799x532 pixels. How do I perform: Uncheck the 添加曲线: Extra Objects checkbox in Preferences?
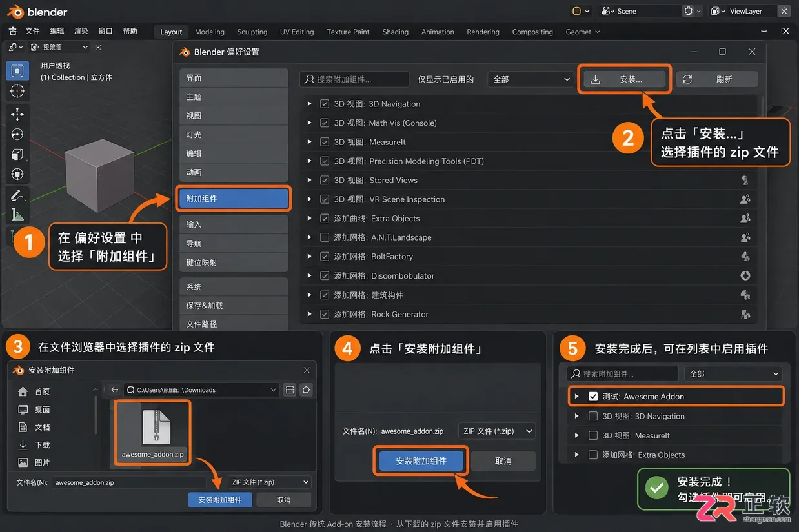[x=325, y=219]
